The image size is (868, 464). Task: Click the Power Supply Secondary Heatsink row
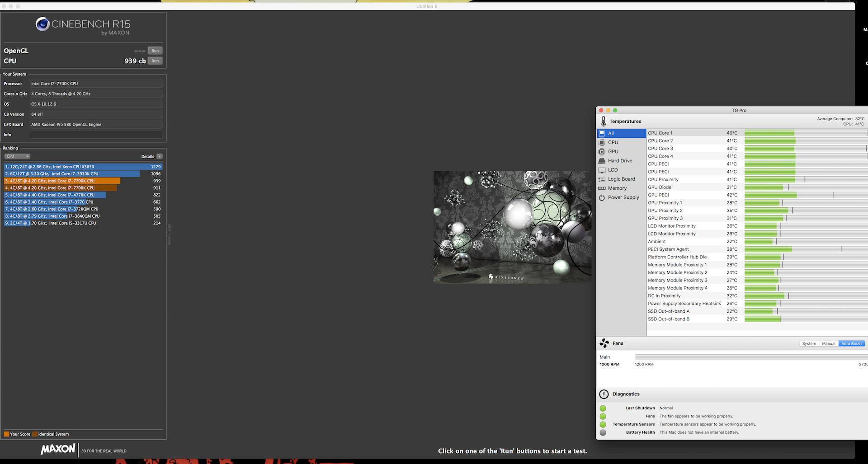click(x=757, y=304)
